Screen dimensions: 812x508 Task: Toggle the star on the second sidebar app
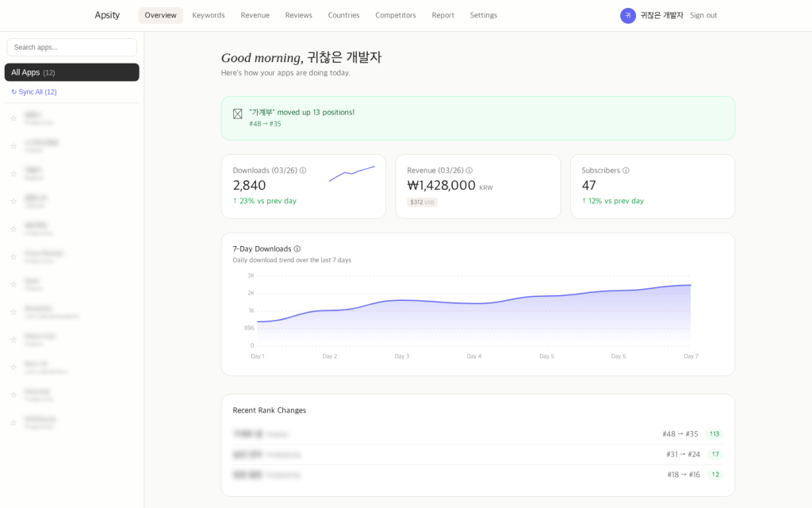coord(13,146)
